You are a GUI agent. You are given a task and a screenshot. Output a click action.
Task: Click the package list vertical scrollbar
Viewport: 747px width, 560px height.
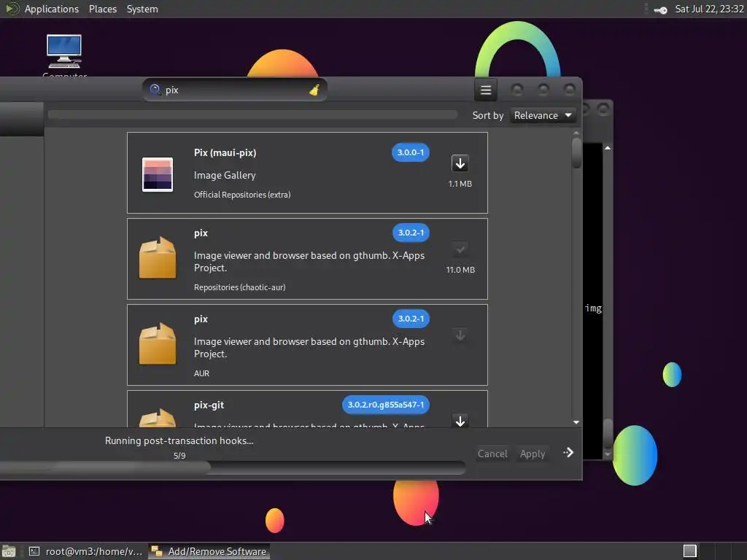coord(576,152)
